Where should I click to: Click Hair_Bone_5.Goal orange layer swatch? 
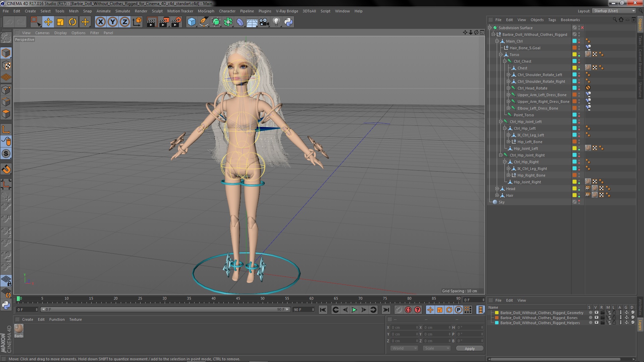pos(575,48)
